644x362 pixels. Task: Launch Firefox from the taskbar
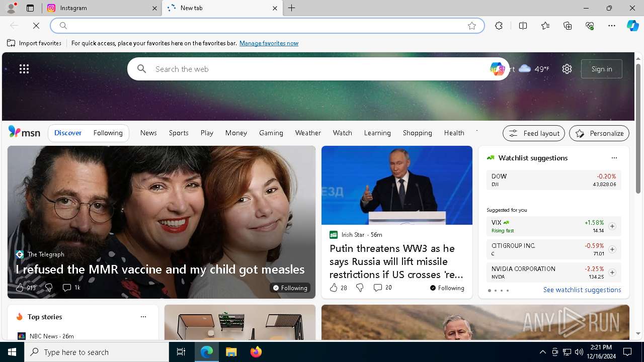pyautogui.click(x=256, y=352)
